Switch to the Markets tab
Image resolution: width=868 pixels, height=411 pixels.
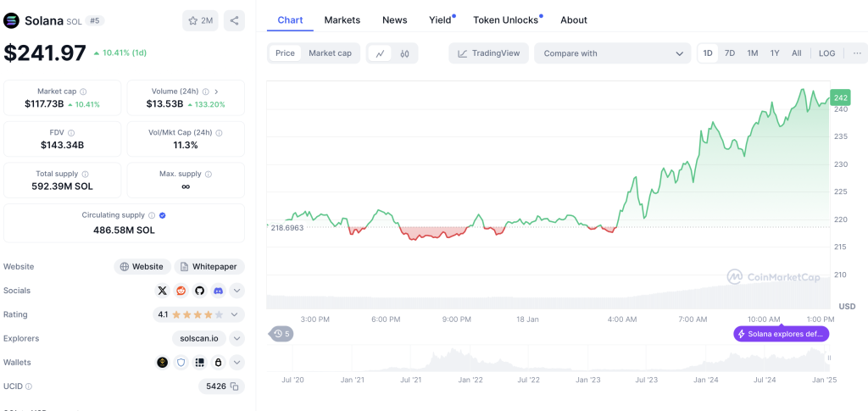point(342,19)
